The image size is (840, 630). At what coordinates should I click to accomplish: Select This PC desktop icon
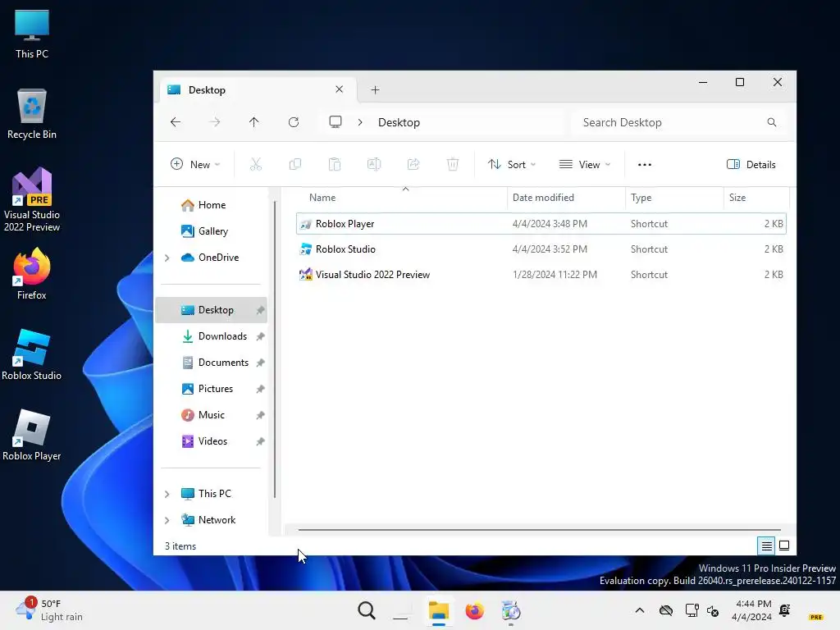pyautogui.click(x=32, y=34)
